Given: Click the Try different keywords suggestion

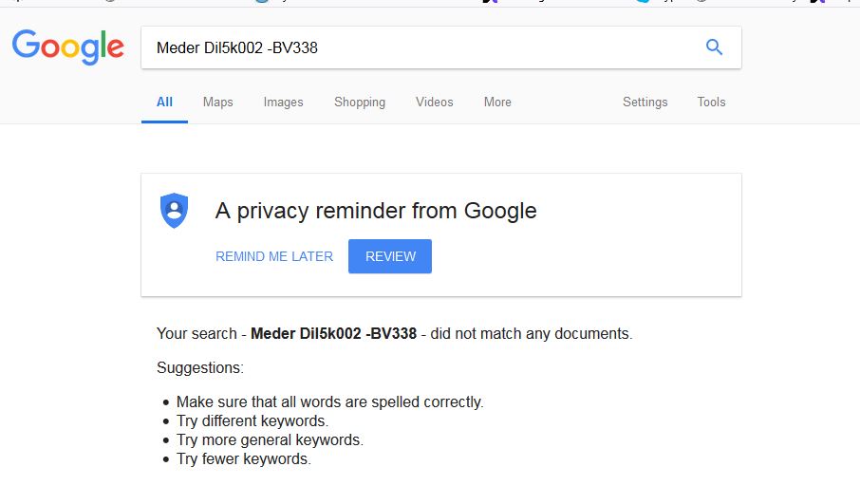Looking at the screenshot, I should (x=252, y=420).
